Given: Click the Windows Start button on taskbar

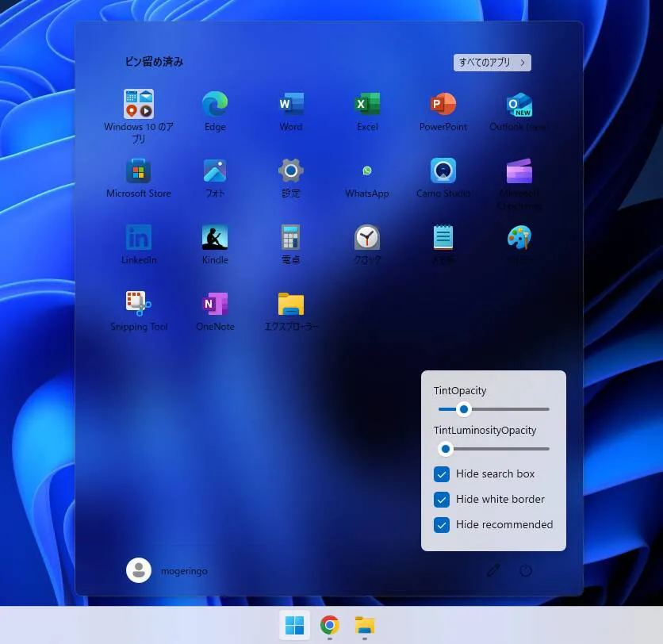Looking at the screenshot, I should pyautogui.click(x=294, y=625).
